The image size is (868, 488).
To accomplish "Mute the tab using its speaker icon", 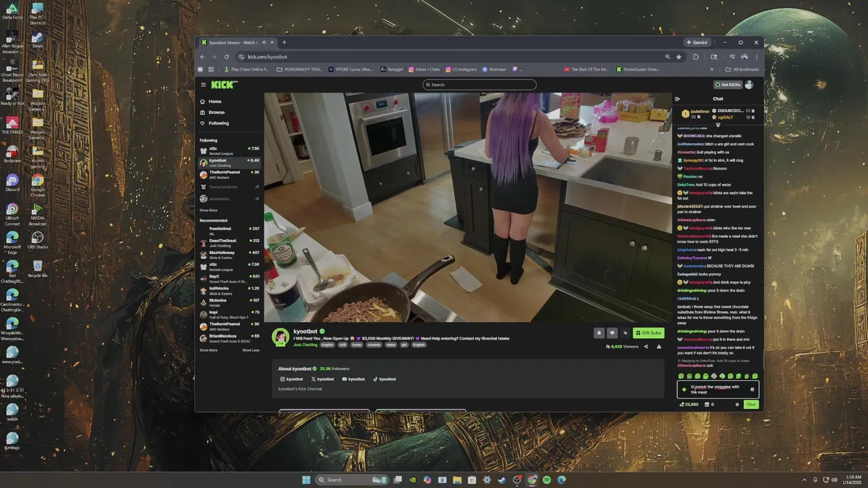I will click(x=264, y=42).
